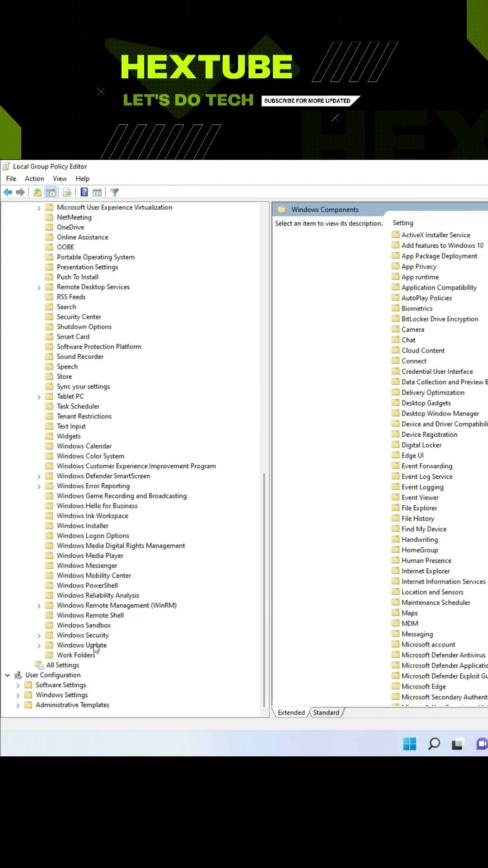The height and width of the screenshot is (868, 488).
Task: Expand Windows Defender SmartScreen node
Action: tap(39, 476)
